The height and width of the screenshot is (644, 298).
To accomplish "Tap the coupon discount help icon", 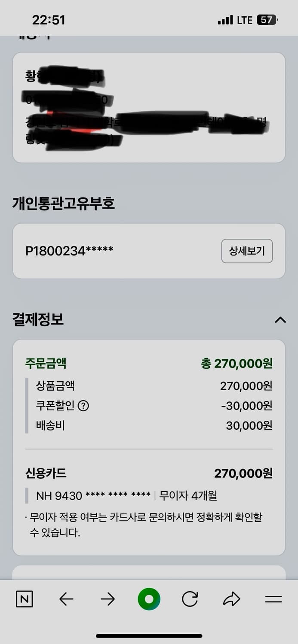I will pyautogui.click(x=83, y=406).
